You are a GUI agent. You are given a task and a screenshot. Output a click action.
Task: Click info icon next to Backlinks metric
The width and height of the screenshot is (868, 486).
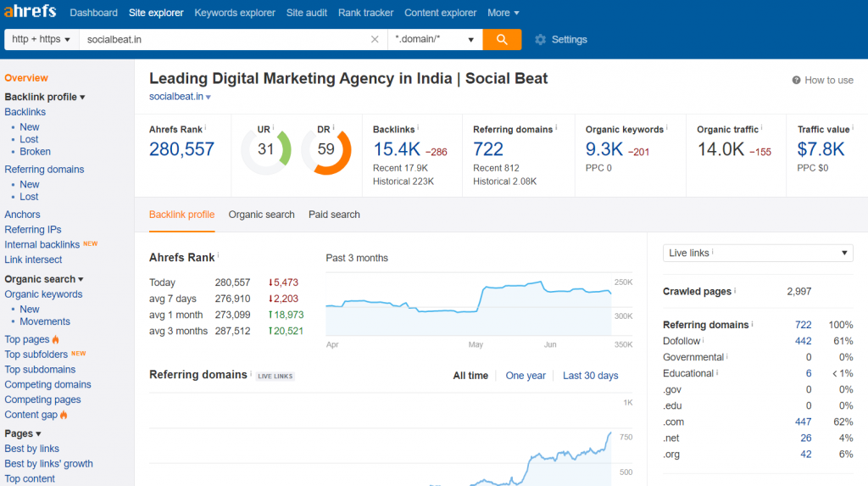418,127
